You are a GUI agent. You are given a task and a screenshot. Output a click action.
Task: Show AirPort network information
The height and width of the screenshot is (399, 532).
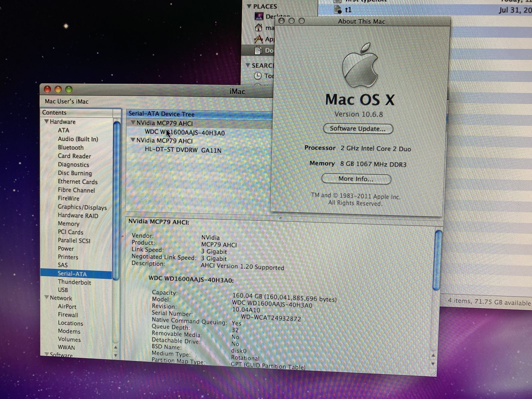pos(67,307)
